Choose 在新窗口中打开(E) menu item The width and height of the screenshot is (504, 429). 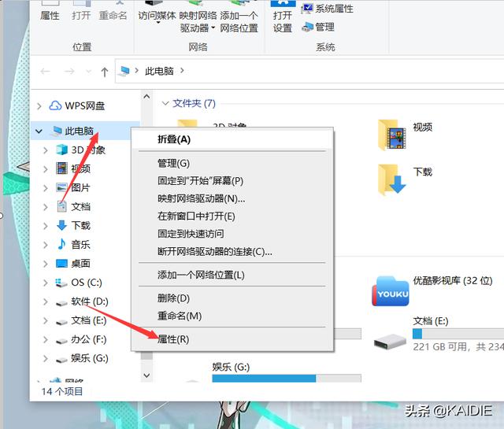232,216
